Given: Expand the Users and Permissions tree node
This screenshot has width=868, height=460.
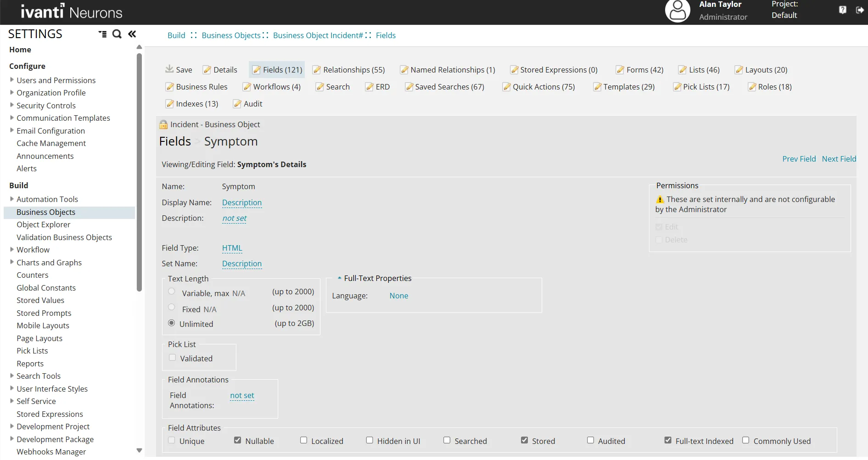Looking at the screenshot, I should coord(12,80).
